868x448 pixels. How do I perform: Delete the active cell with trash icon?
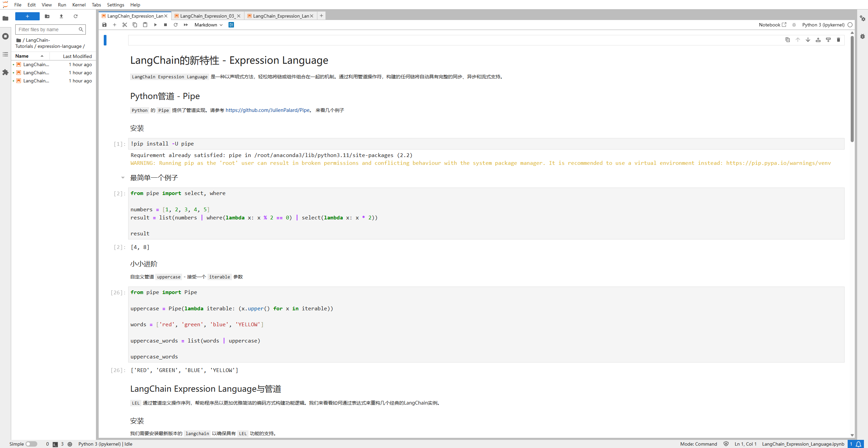(x=839, y=40)
